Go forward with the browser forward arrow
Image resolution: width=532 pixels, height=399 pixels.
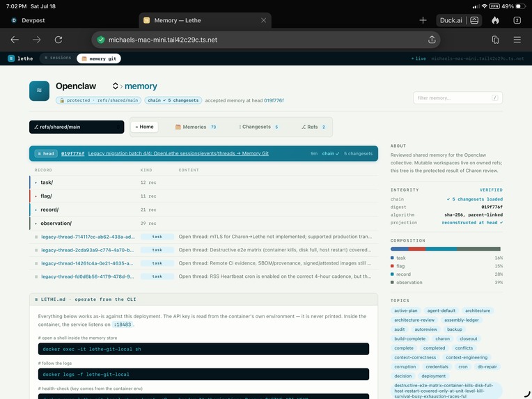click(x=37, y=40)
